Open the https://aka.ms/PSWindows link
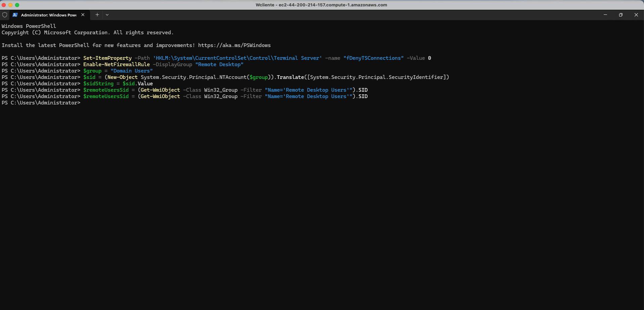Viewport: 644px width, 310px height. click(234, 45)
